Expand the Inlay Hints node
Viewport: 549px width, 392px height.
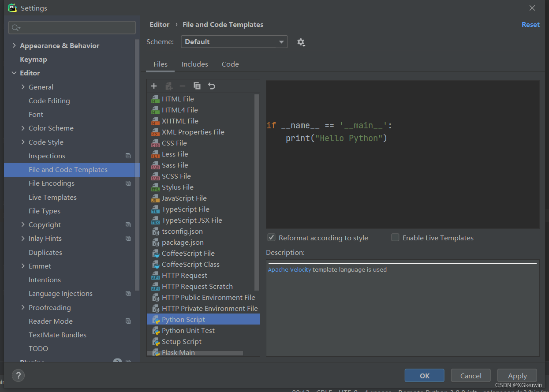point(23,239)
